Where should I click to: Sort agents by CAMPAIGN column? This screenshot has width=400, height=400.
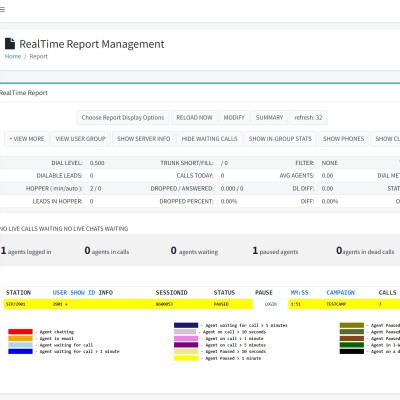(340, 293)
